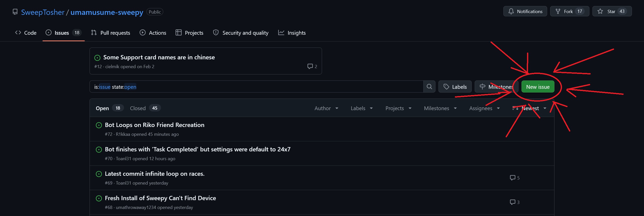Open the SweepTosher owner profile link
Screen dimensions: 644x216
pos(43,12)
